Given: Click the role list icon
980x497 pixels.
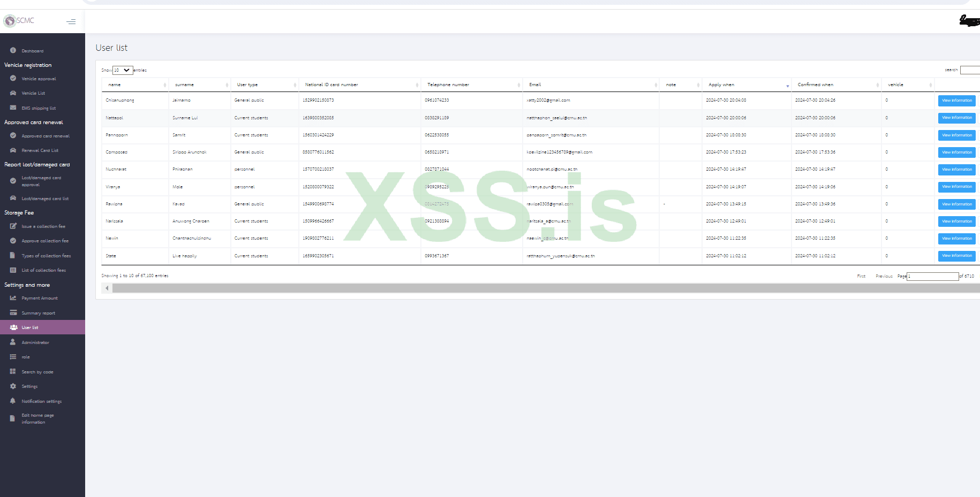Looking at the screenshot, I should coord(13,356).
